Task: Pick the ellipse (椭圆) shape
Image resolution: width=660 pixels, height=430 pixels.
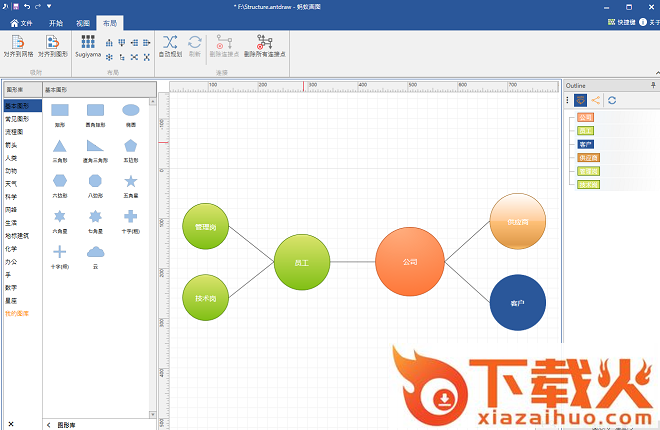Action: [x=130, y=111]
